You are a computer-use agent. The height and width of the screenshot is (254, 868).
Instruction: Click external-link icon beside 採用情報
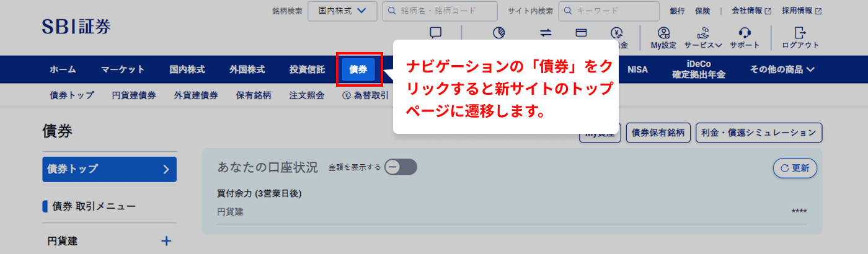pos(818,11)
